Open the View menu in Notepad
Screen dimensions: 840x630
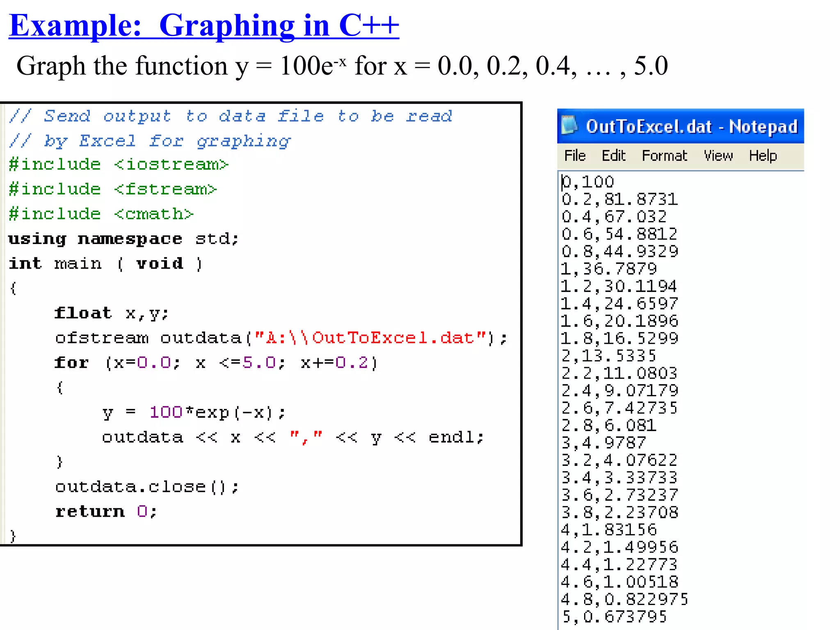[x=719, y=156]
